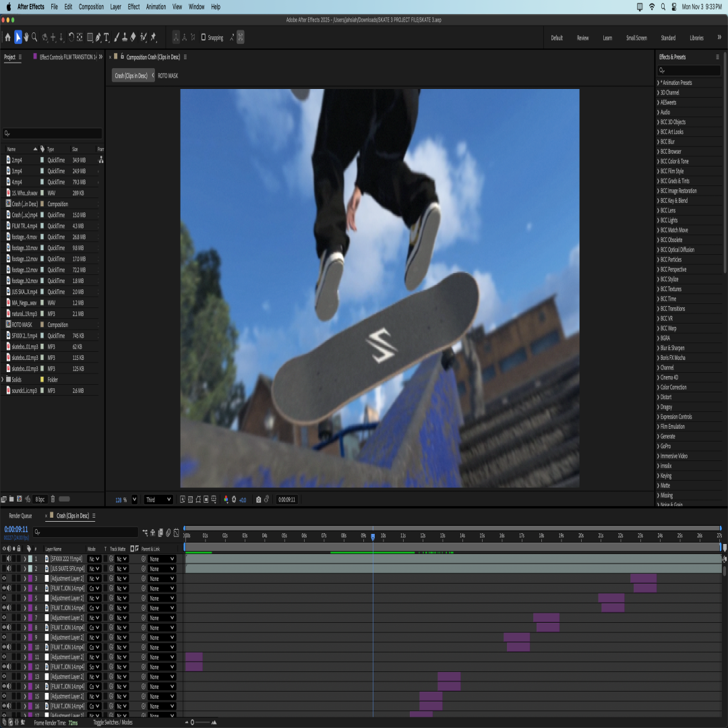Expand BCC Transitions effects category
The image size is (728, 728).
(x=659, y=309)
